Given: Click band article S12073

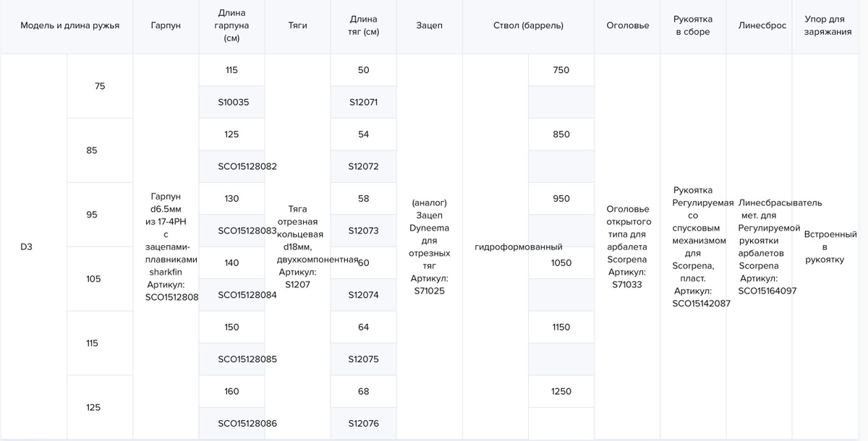Looking at the screenshot, I should point(363,231).
